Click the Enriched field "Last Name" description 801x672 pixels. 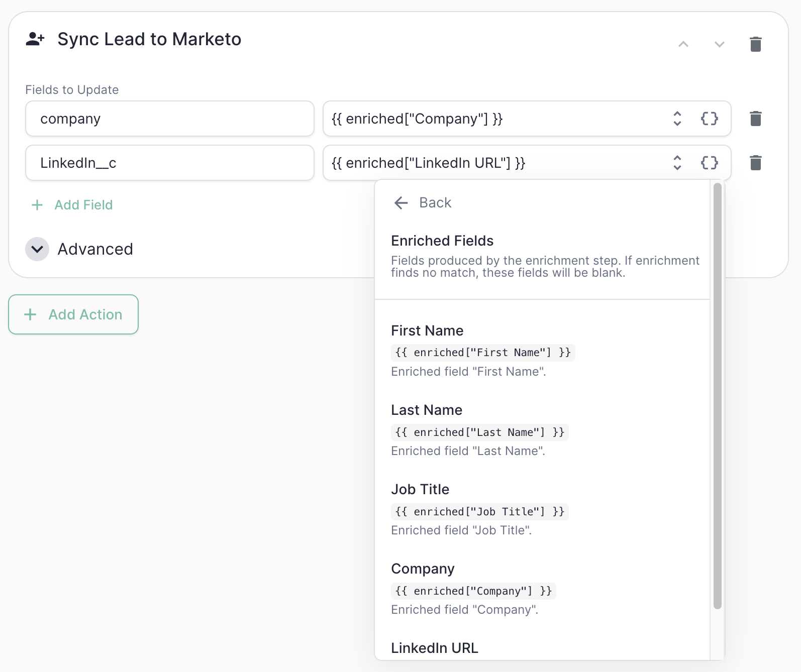(468, 451)
